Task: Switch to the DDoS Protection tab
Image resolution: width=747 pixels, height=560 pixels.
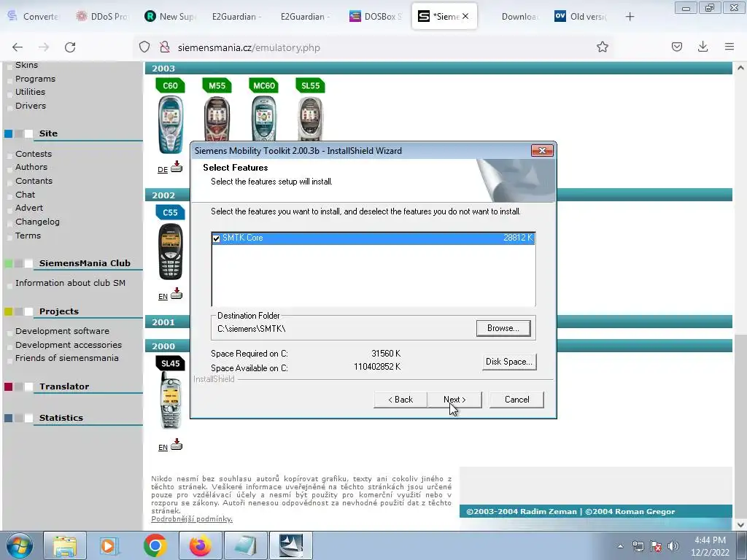Action: [102, 16]
